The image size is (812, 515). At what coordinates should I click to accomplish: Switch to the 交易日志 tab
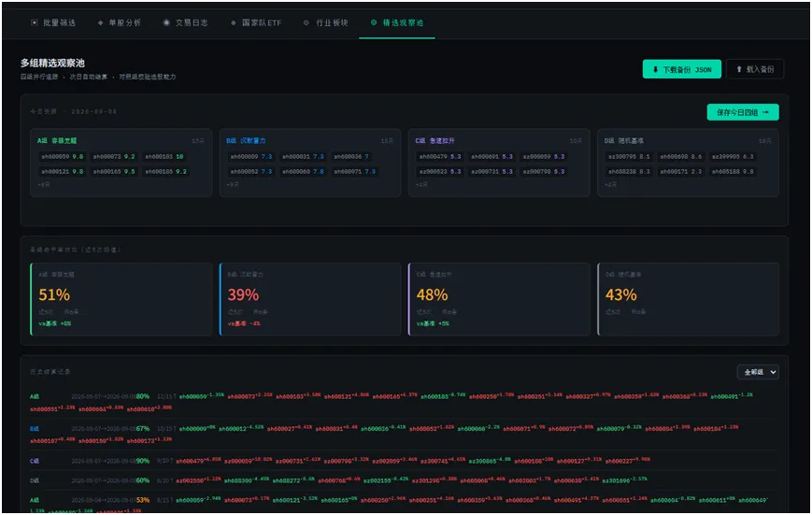(185, 22)
